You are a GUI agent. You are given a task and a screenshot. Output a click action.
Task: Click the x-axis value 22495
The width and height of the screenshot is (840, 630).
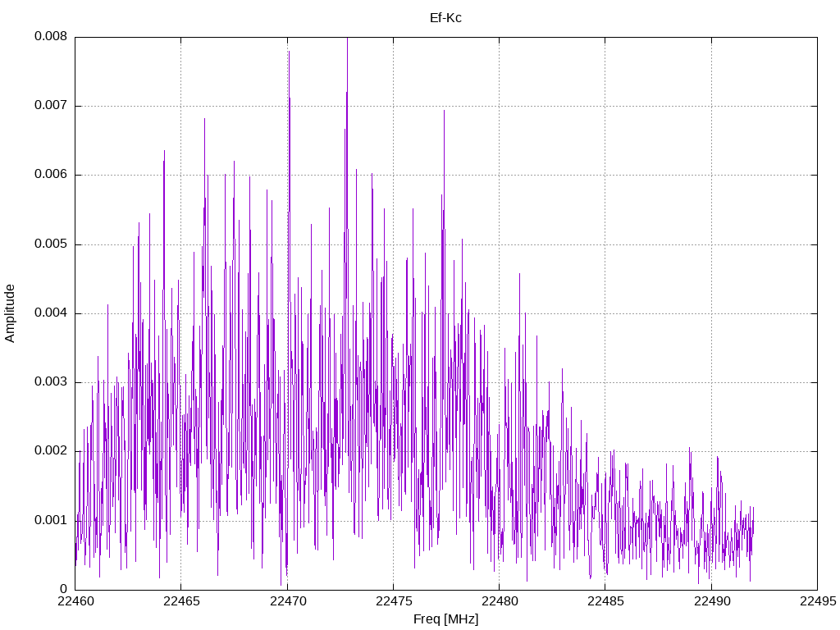point(818,601)
